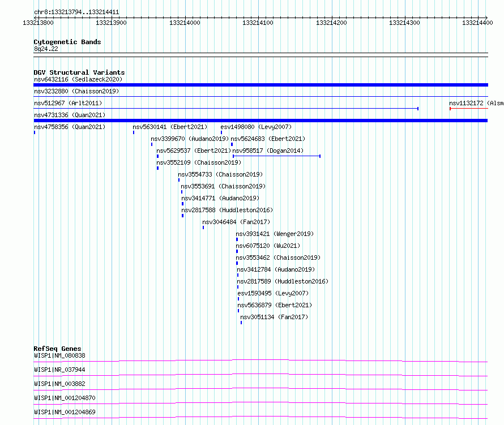Image resolution: width=504 pixels, height=425 pixels.
Task: Click nsv5636879 (Ebert2021) label
Action: pyautogui.click(x=275, y=305)
